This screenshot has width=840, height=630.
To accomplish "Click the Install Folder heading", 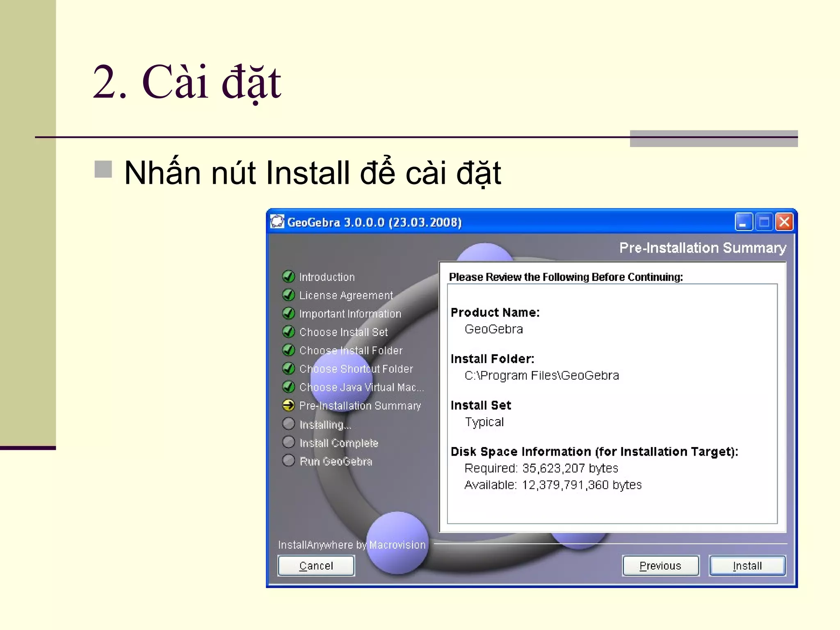I will [x=492, y=359].
